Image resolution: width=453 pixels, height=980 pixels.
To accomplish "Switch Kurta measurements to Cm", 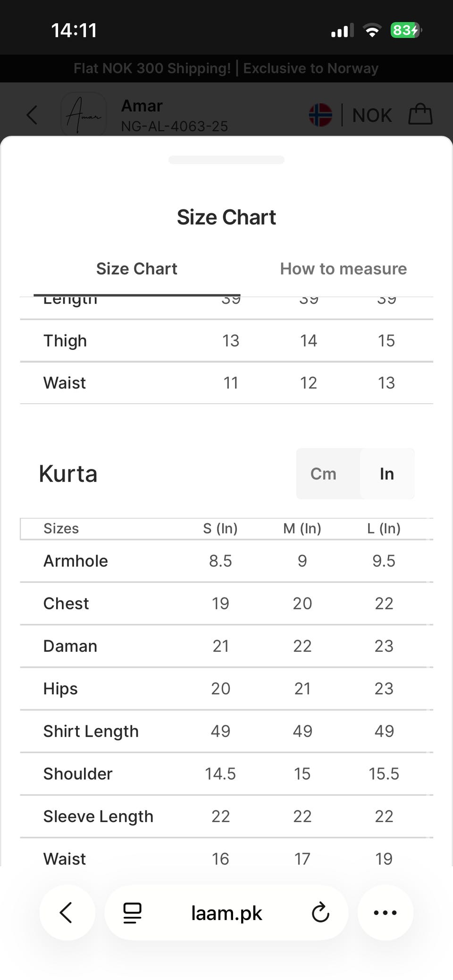I will 323,473.
